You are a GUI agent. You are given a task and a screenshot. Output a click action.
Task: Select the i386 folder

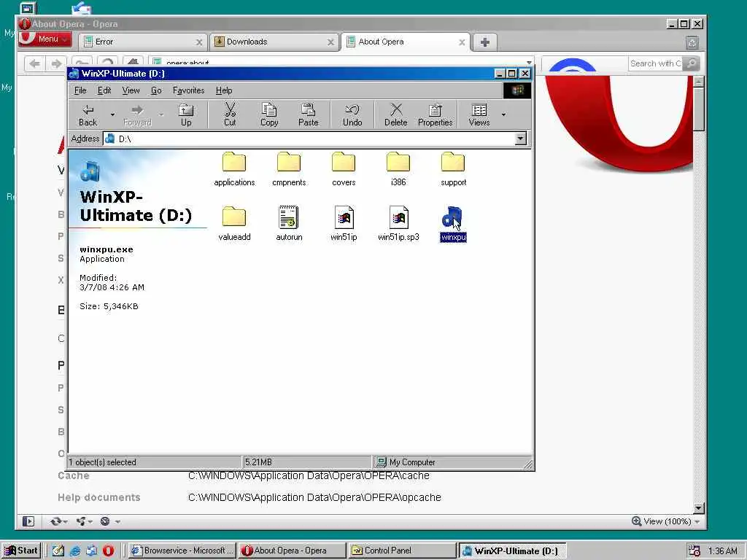click(398, 169)
